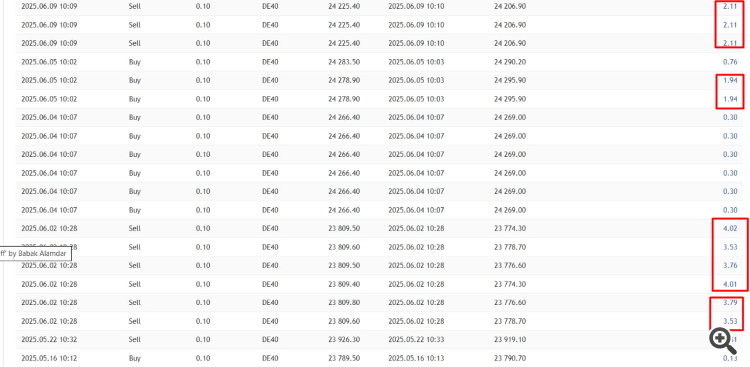Click the close price 24 290.20 cell
This screenshot has width=750, height=367.
pyautogui.click(x=510, y=62)
